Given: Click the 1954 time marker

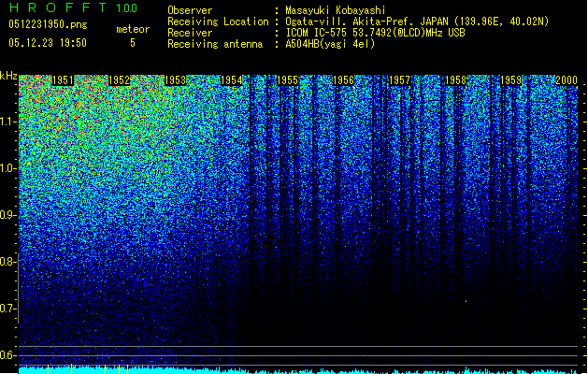Looking at the screenshot, I should point(232,80).
